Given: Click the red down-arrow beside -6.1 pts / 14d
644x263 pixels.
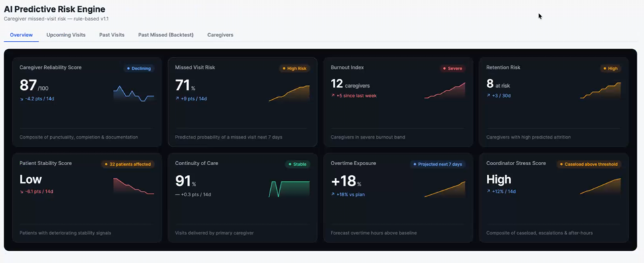Looking at the screenshot, I should click(x=21, y=192).
